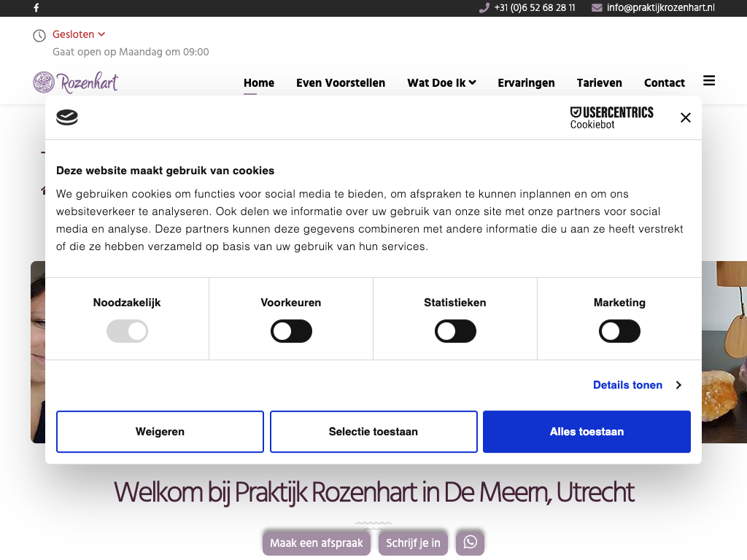Open the Ervaringen page
The image size is (747, 560).
[x=526, y=83]
